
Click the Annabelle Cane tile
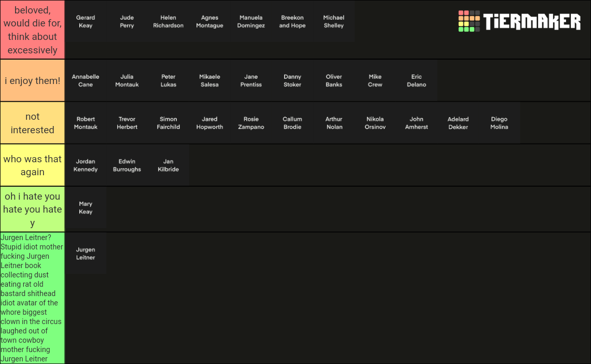coord(86,80)
